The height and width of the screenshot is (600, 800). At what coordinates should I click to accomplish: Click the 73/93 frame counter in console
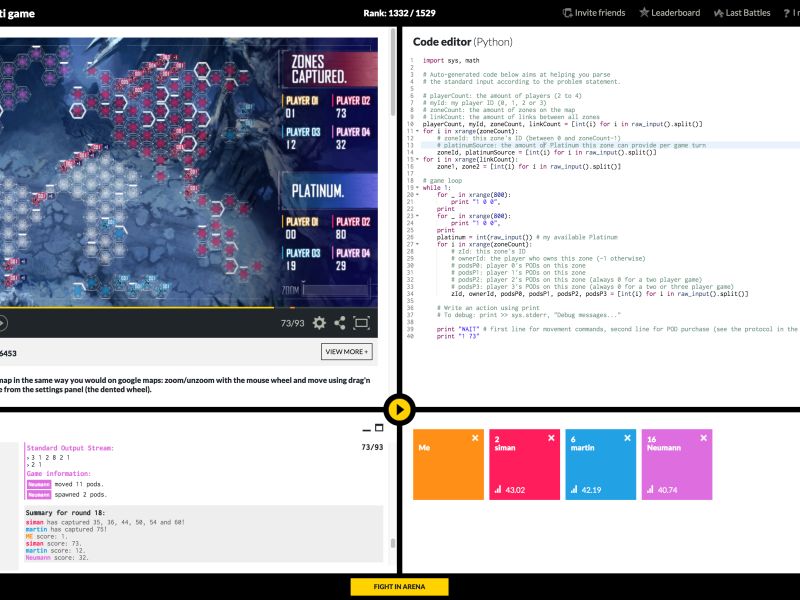pos(372,447)
